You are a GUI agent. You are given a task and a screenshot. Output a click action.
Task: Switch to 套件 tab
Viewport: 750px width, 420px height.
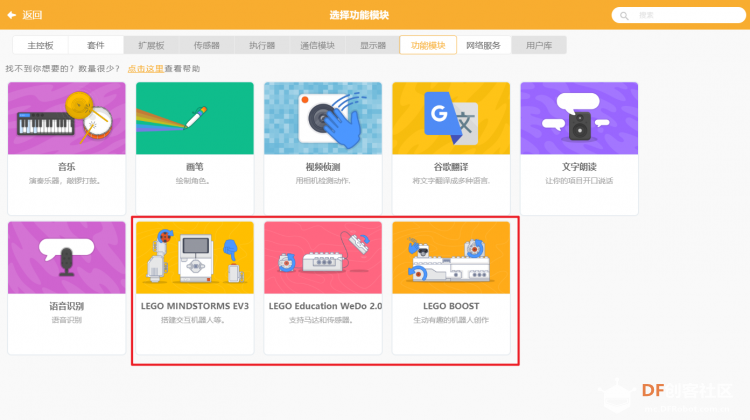96,45
